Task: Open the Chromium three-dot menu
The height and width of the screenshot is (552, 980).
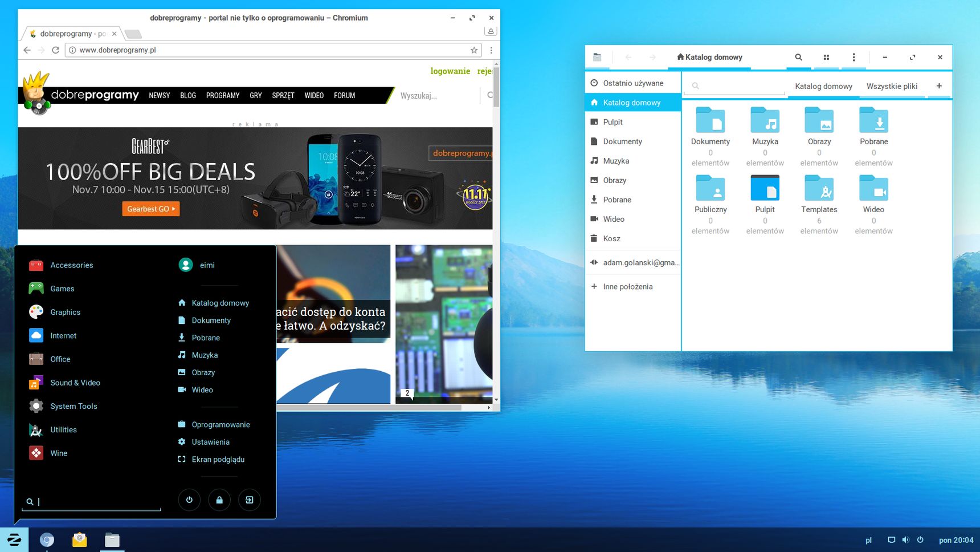Action: 491,50
